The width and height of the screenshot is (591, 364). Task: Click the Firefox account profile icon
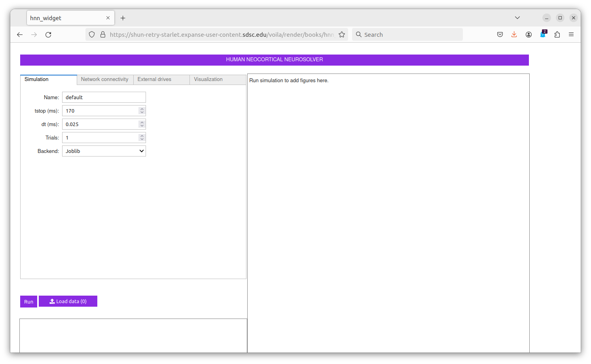pyautogui.click(x=528, y=35)
